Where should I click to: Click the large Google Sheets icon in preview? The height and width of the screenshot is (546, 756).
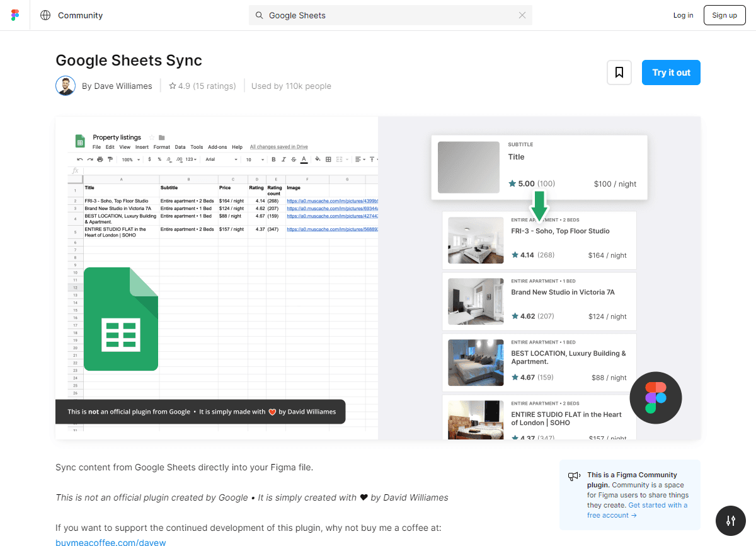[x=121, y=318]
